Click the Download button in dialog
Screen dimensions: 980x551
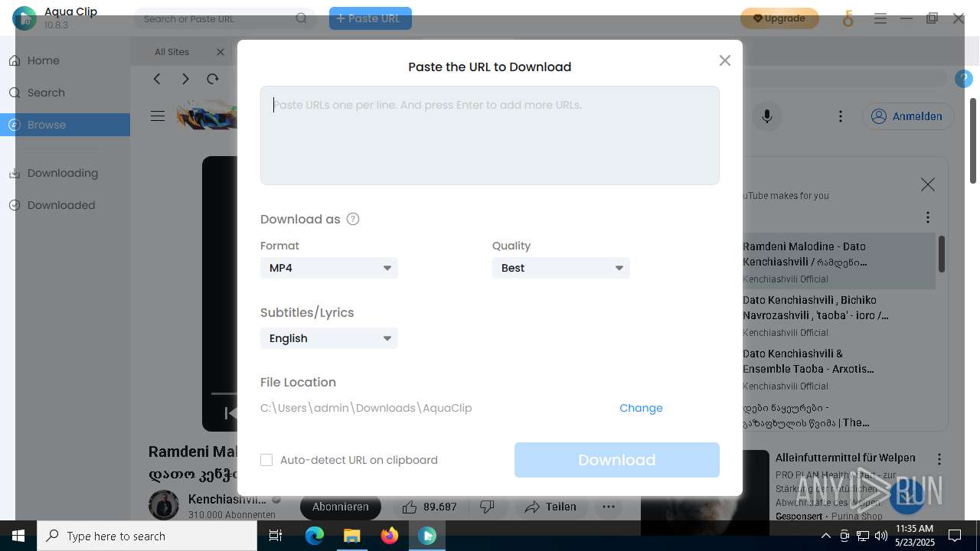coord(617,460)
